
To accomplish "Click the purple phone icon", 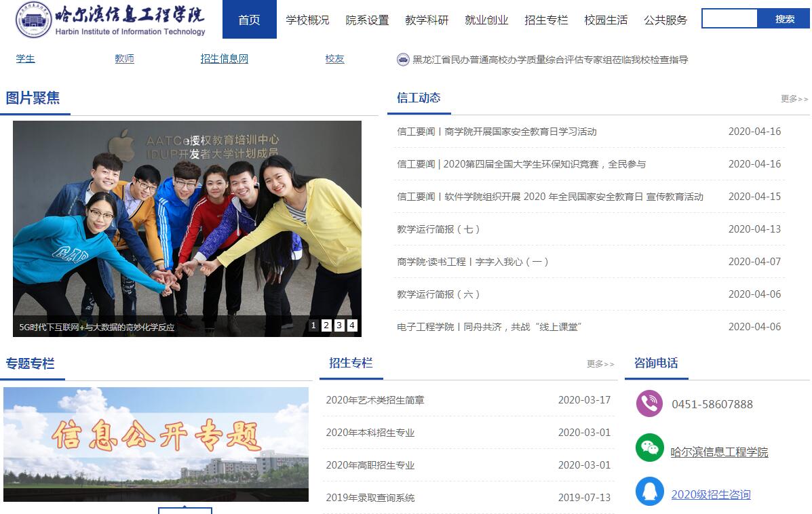I will coord(649,403).
